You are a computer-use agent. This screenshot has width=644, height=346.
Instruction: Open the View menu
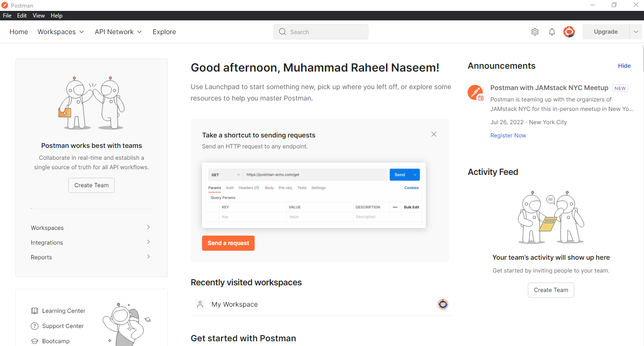click(x=38, y=15)
